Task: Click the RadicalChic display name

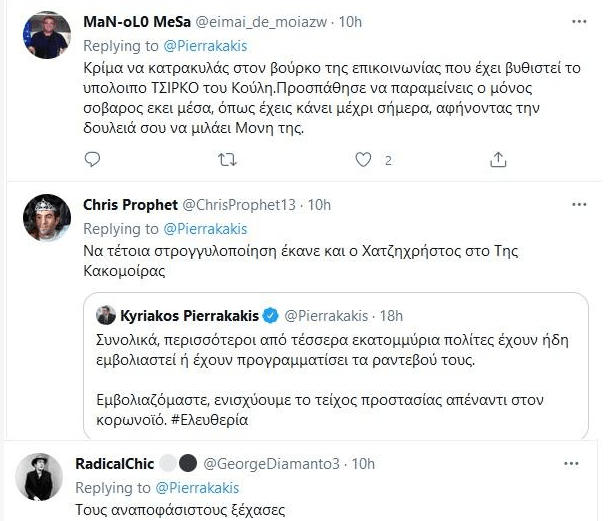Action: click(116, 464)
